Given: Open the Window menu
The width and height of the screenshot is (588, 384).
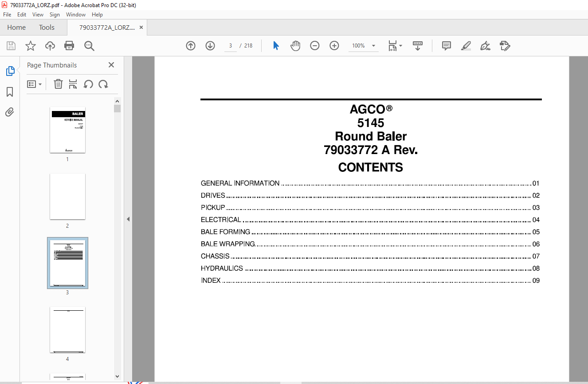Looking at the screenshot, I should pos(76,15).
